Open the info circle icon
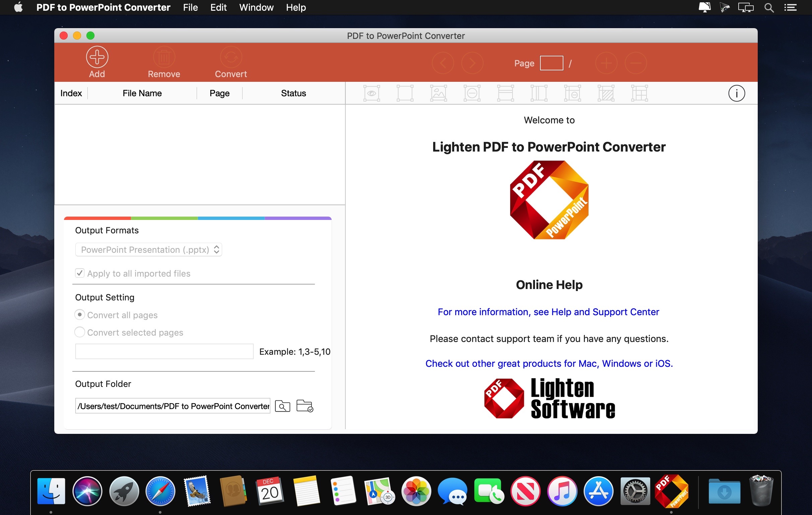This screenshot has width=812, height=515. coord(736,94)
